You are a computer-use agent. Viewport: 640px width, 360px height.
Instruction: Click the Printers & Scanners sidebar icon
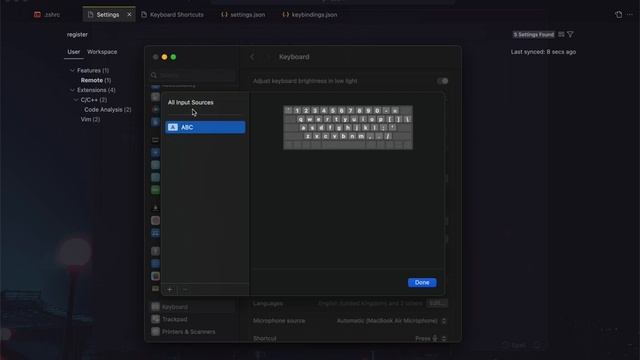156,332
